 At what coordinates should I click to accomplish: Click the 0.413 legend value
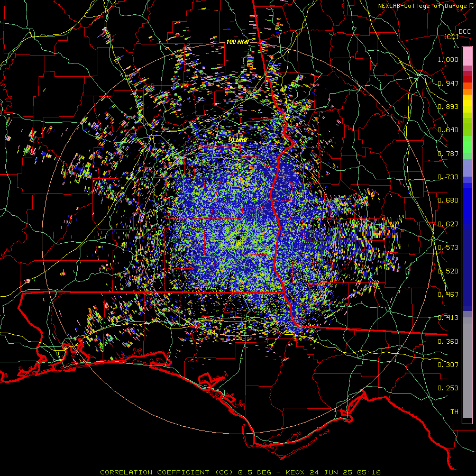(448, 318)
